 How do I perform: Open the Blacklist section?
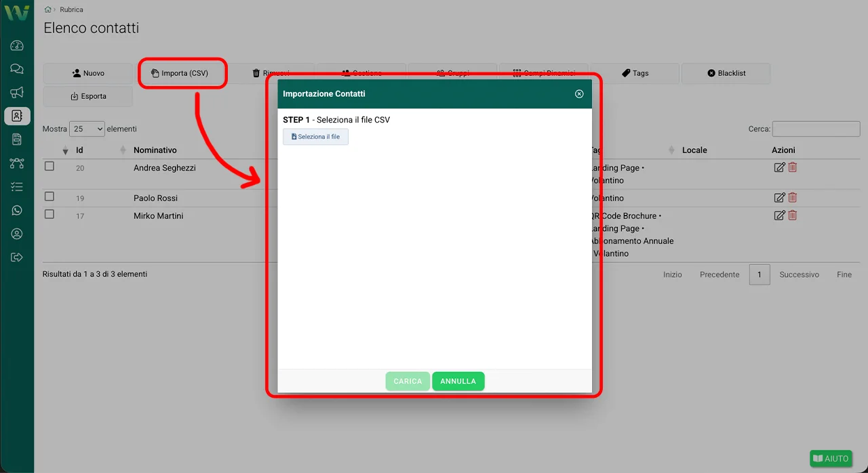(x=726, y=73)
